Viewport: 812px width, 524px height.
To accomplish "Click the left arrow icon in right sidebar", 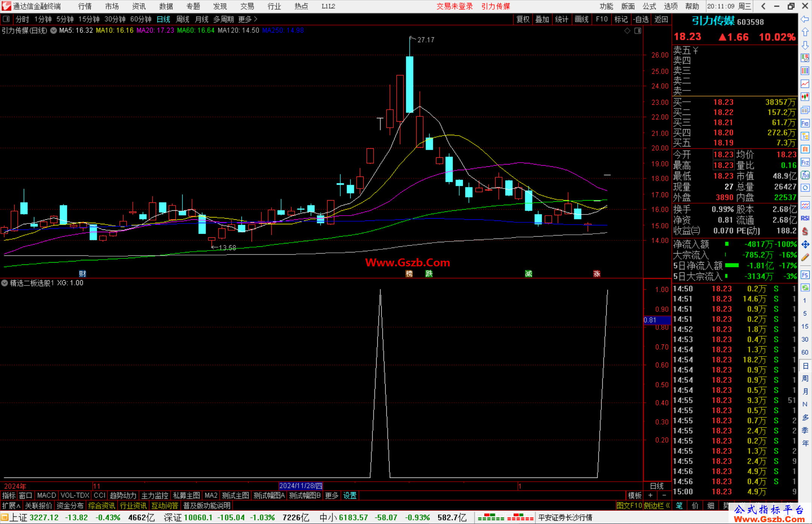I will click(x=805, y=19).
